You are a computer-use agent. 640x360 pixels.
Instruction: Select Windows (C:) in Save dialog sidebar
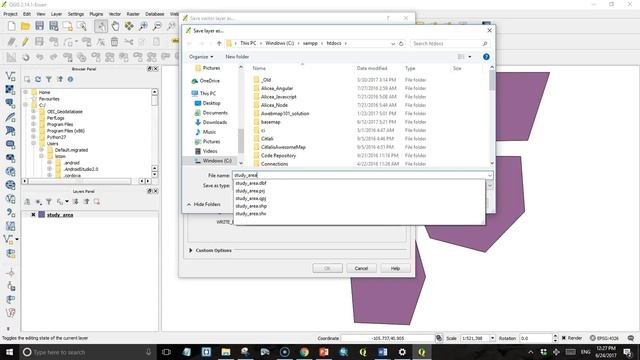tap(217, 161)
